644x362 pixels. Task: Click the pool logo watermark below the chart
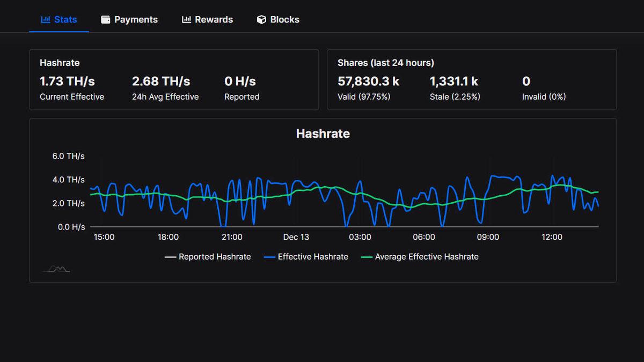[x=56, y=268]
